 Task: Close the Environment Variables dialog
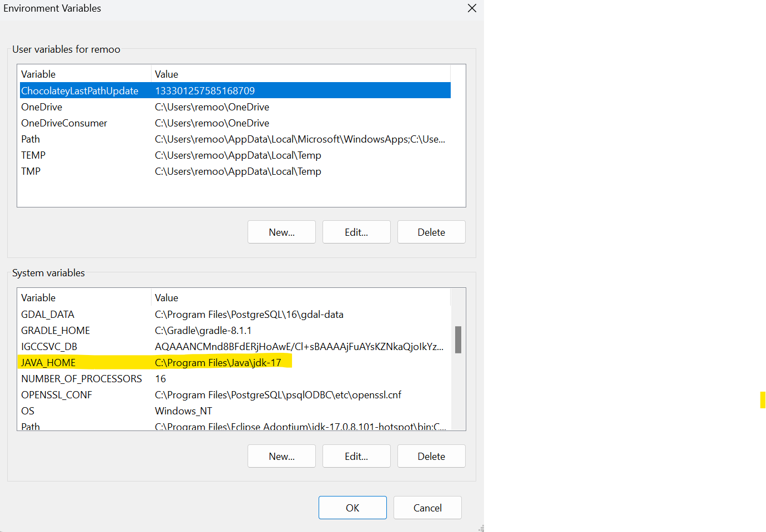click(472, 8)
